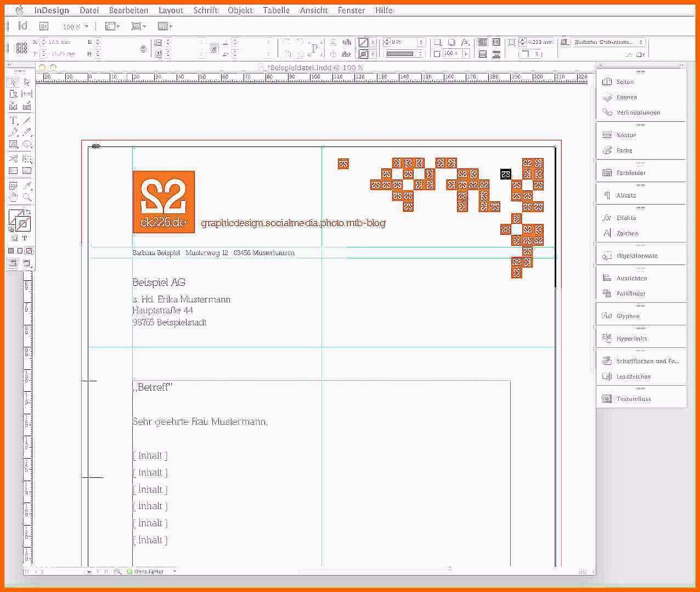Choose the Hand tool
Viewport: 700px width, 592px height.
[x=14, y=197]
